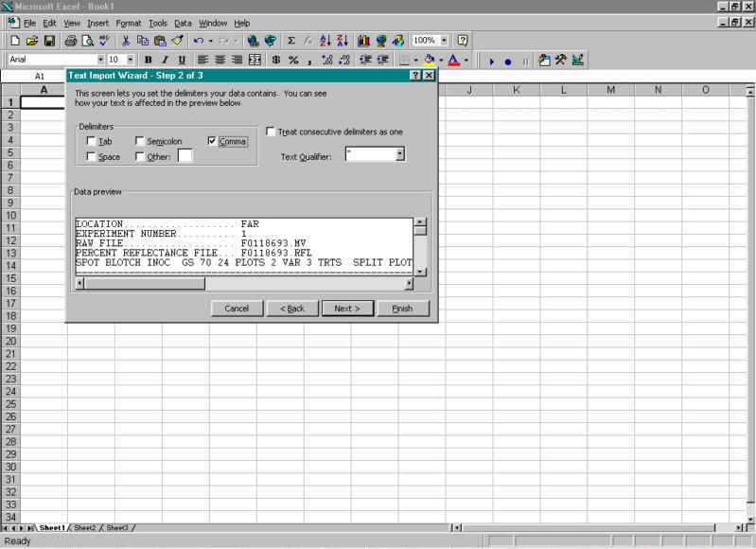Click the Record Macro circle icon
The image size is (756, 549).
pos(508,62)
